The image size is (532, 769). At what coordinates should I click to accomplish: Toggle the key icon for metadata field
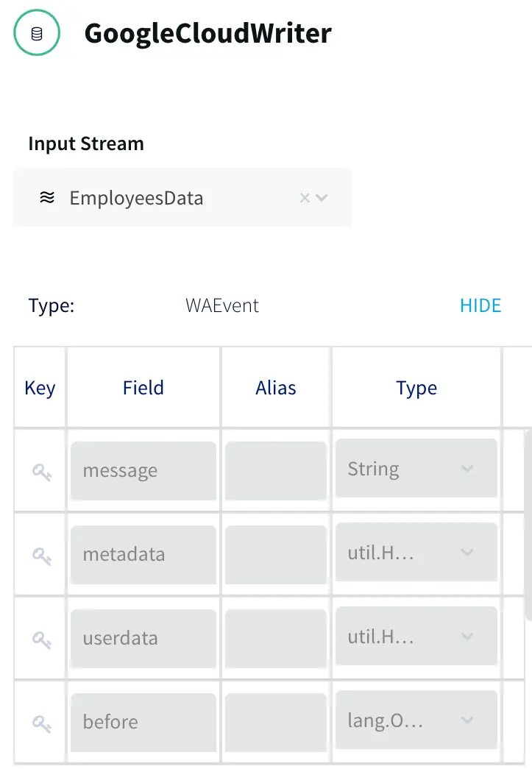pos(41,556)
